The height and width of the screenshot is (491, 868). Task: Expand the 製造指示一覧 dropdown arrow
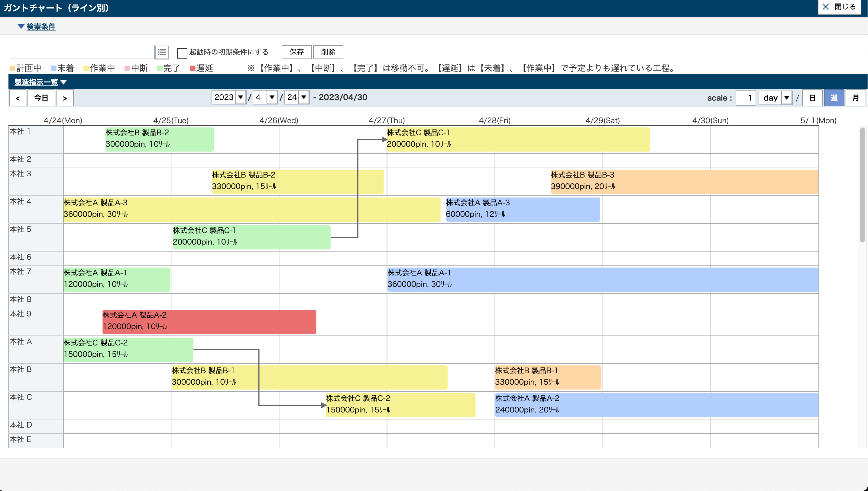coord(63,82)
